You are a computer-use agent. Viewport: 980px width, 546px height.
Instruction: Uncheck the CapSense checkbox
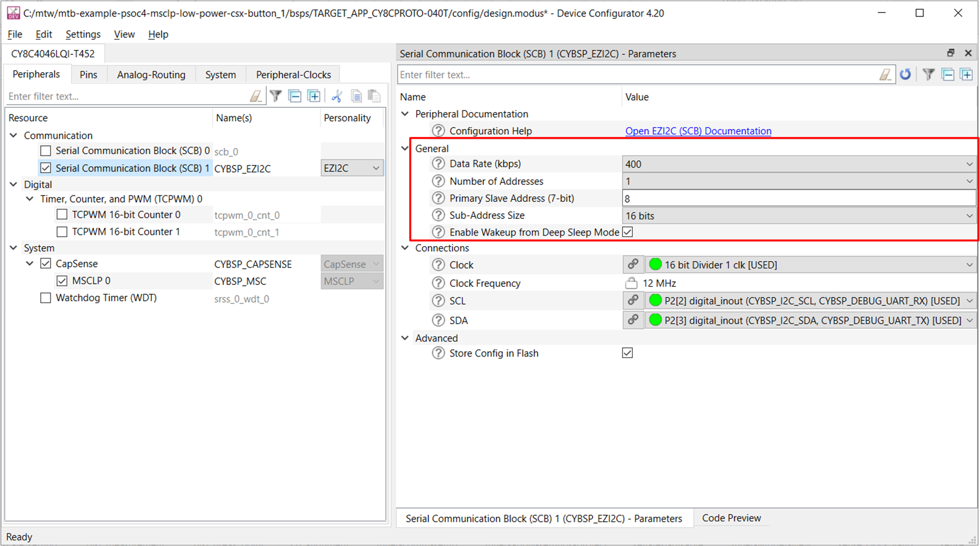click(46, 263)
